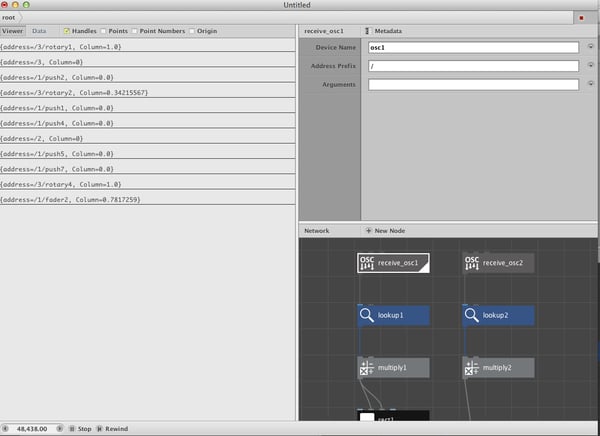Screen dimensions: 600x436
Task: Toggle the Handles checkbox
Action: 67,31
